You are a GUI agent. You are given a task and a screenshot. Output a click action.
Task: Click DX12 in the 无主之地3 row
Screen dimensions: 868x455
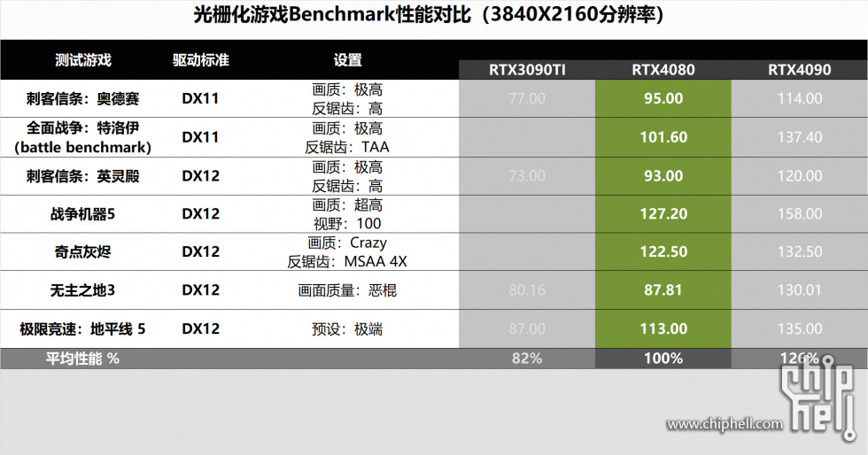point(200,290)
